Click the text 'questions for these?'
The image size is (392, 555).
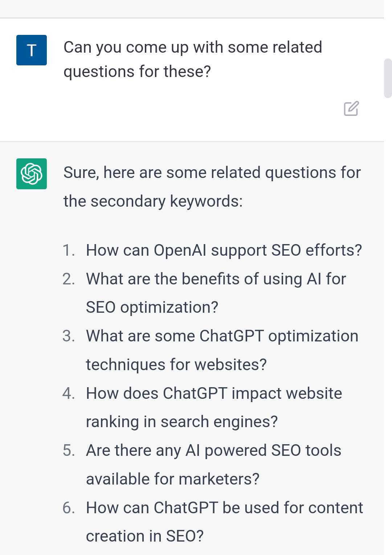pyautogui.click(x=137, y=72)
